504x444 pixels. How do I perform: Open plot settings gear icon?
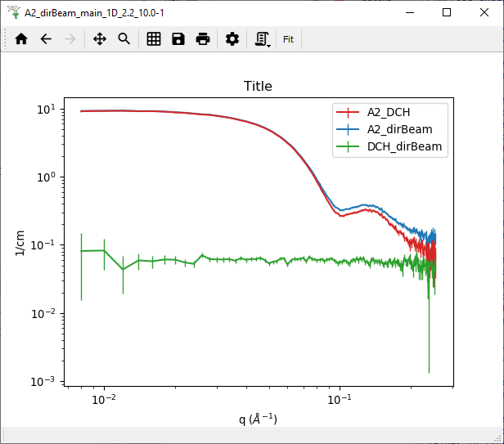(x=232, y=39)
